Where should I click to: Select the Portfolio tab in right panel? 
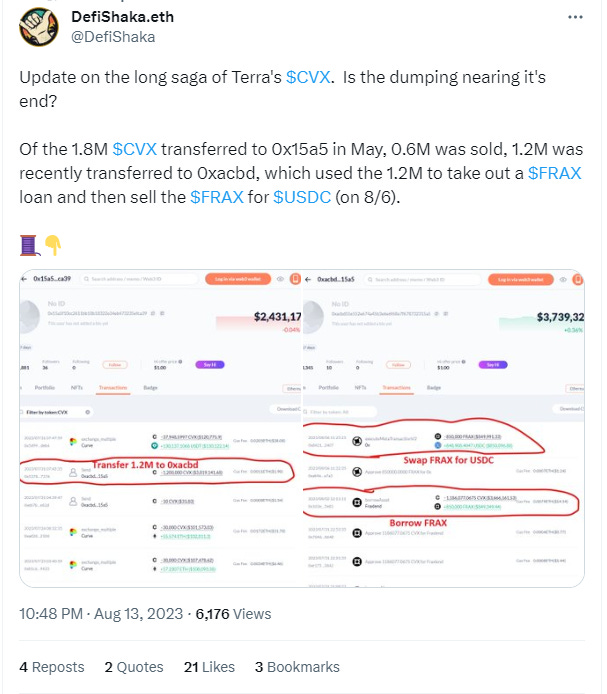tap(329, 388)
